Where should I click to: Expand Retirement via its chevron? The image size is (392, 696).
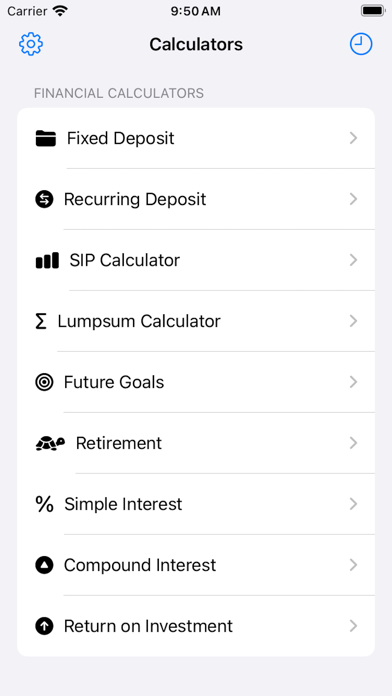(353, 443)
